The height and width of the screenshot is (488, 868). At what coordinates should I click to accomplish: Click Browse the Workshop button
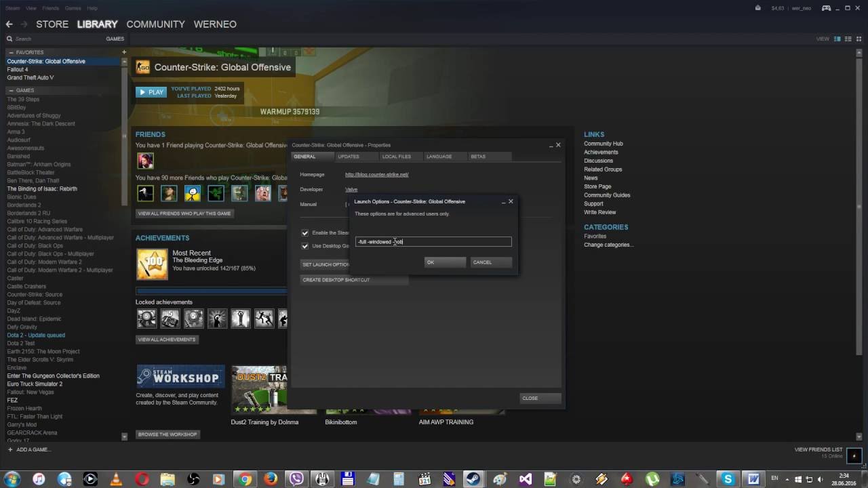pyautogui.click(x=167, y=434)
